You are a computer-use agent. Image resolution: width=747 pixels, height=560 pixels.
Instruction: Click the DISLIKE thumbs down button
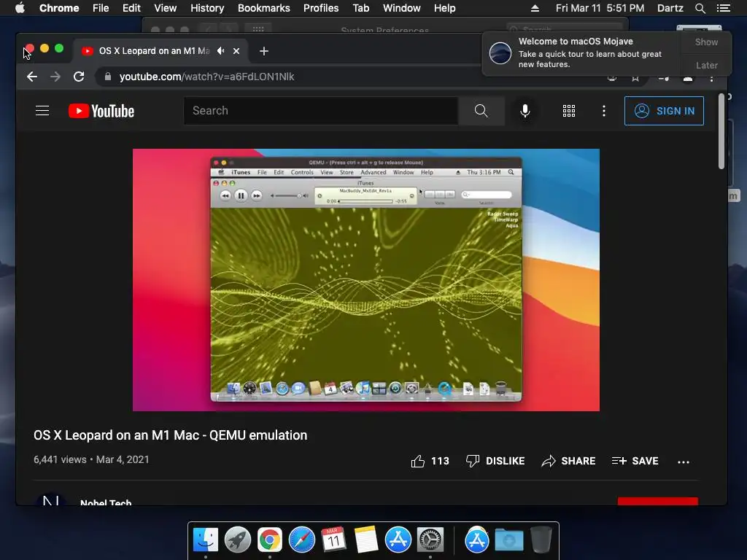tap(495, 461)
